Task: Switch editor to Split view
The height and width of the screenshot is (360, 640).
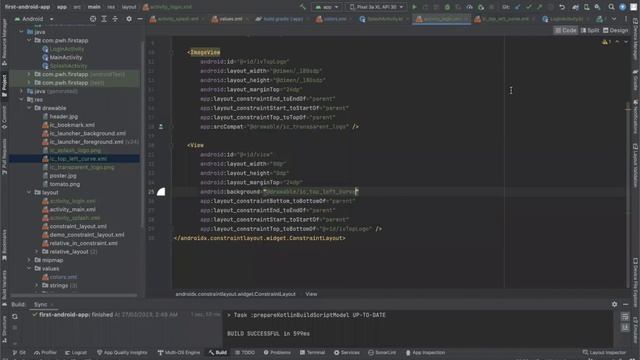Action: pos(590,30)
